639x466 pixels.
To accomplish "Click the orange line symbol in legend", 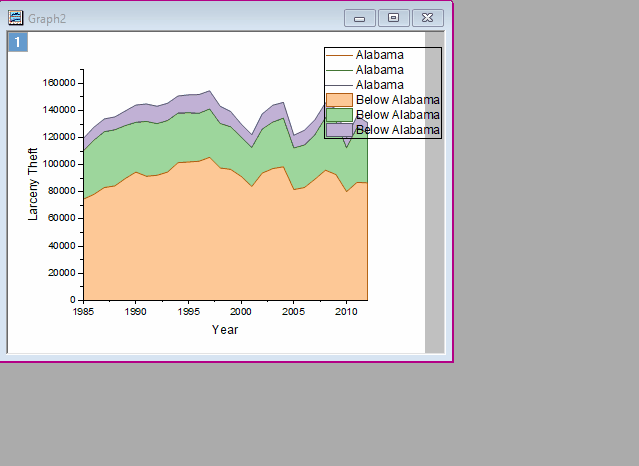I will tap(339, 55).
